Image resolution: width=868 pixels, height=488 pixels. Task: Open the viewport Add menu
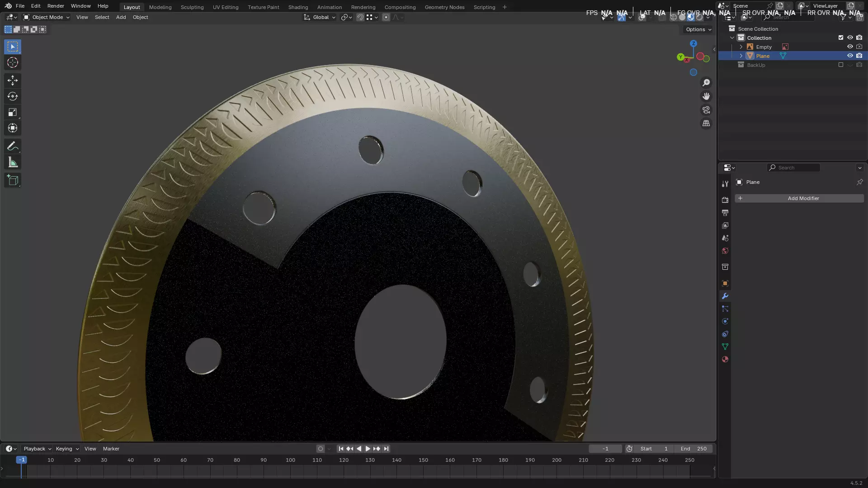pyautogui.click(x=121, y=17)
